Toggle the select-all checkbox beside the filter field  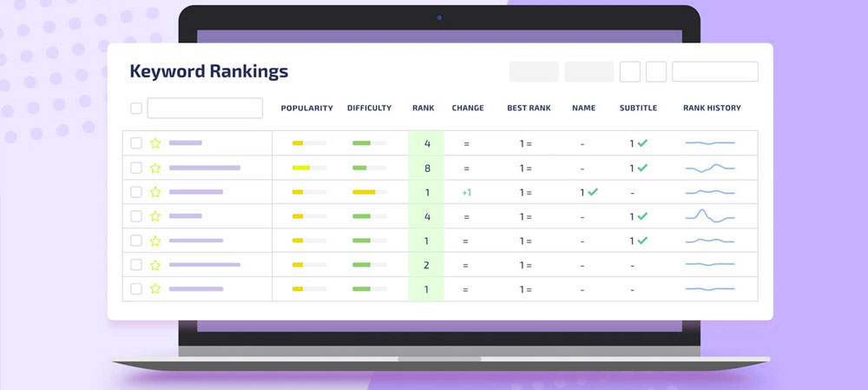tap(136, 108)
